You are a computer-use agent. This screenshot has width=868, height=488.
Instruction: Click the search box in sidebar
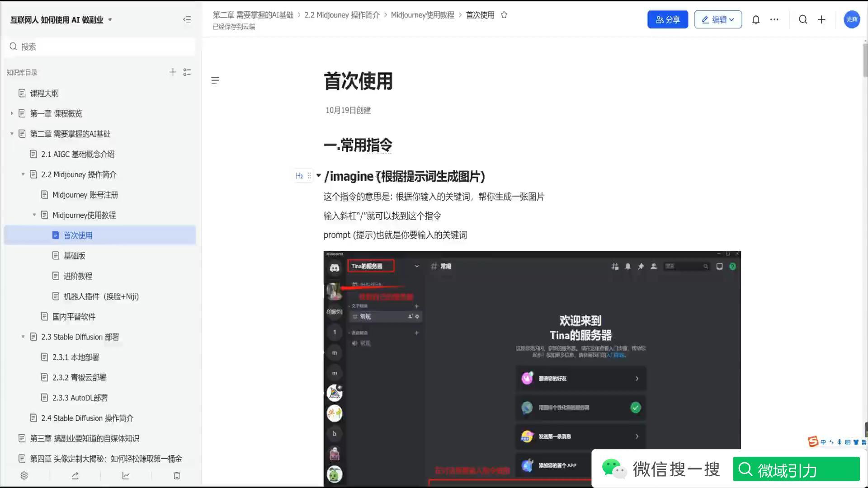(x=100, y=47)
